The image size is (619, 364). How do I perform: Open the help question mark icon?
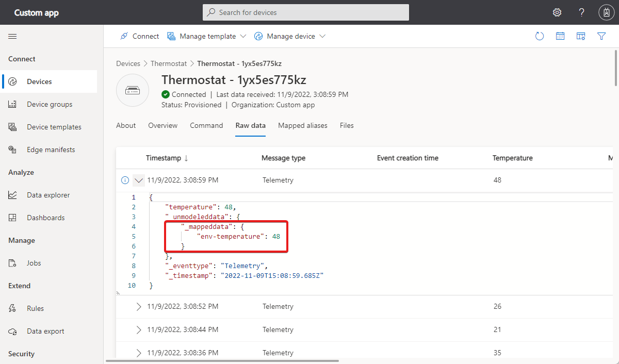[582, 12]
